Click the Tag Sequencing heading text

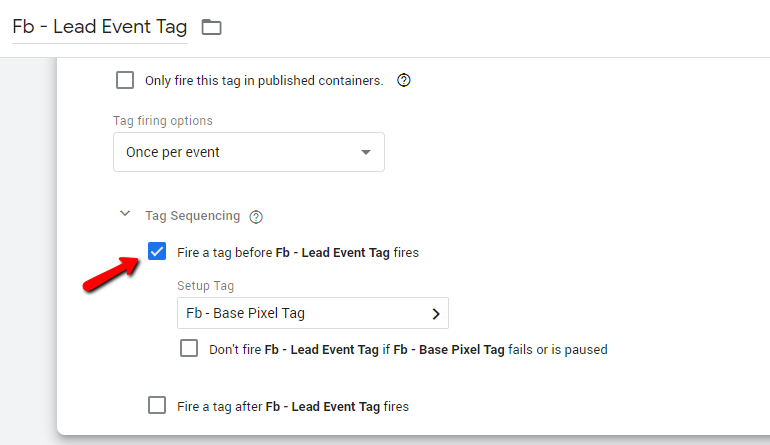coord(192,216)
